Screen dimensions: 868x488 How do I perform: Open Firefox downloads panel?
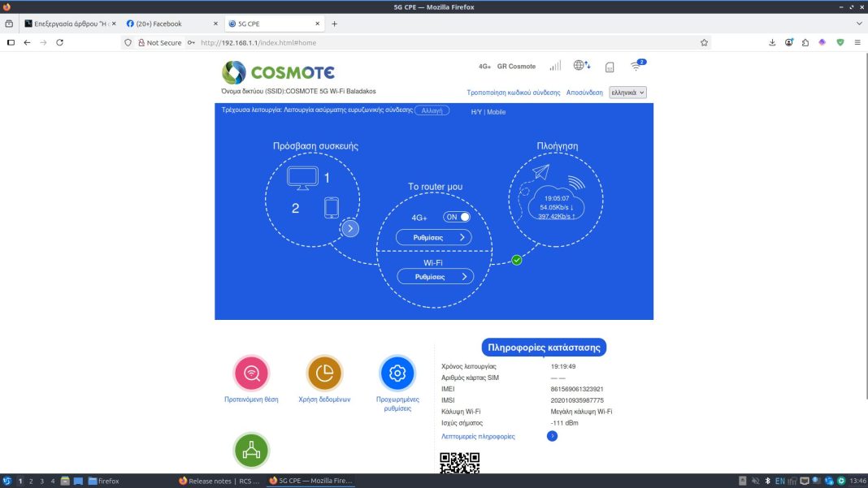[772, 42]
